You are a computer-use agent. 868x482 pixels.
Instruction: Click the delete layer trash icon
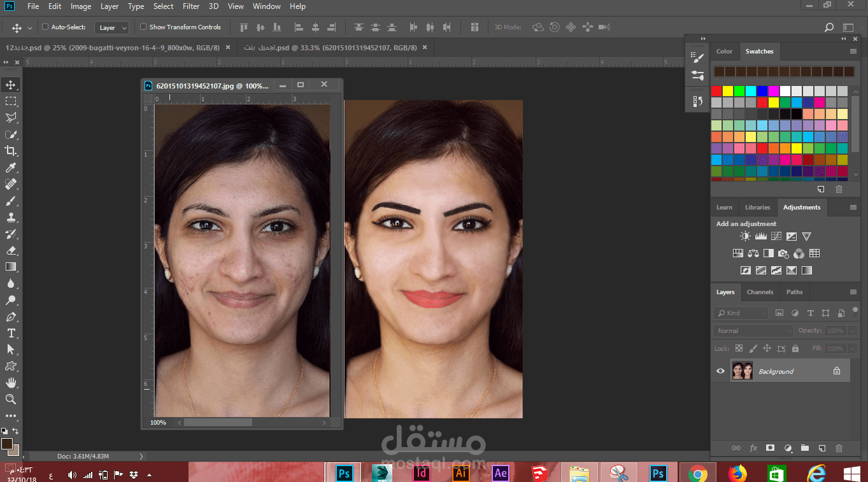[839, 448]
